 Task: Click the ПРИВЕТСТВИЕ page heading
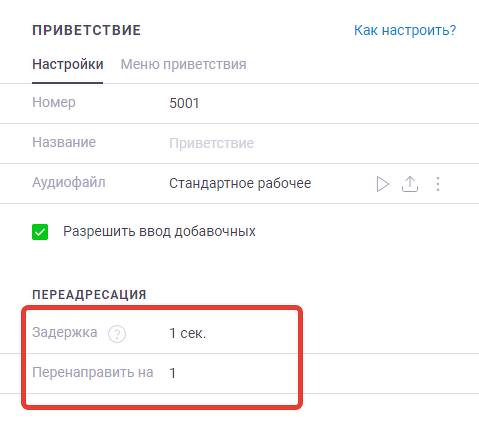click(x=87, y=30)
